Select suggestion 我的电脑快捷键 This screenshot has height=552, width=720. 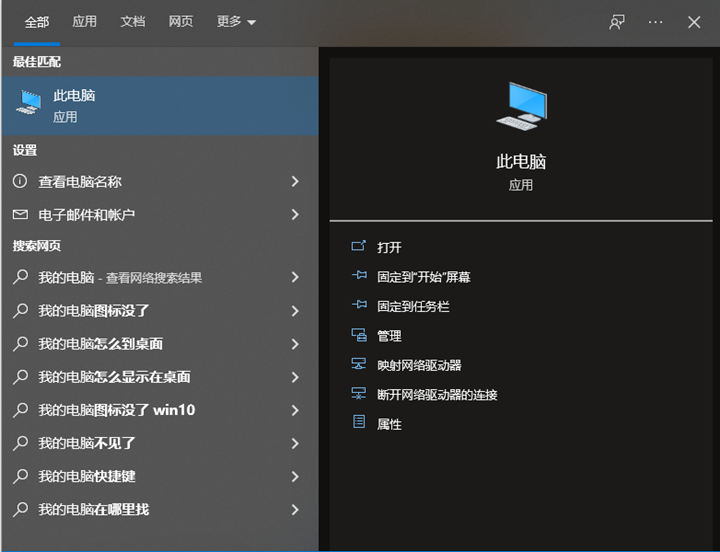point(160,476)
